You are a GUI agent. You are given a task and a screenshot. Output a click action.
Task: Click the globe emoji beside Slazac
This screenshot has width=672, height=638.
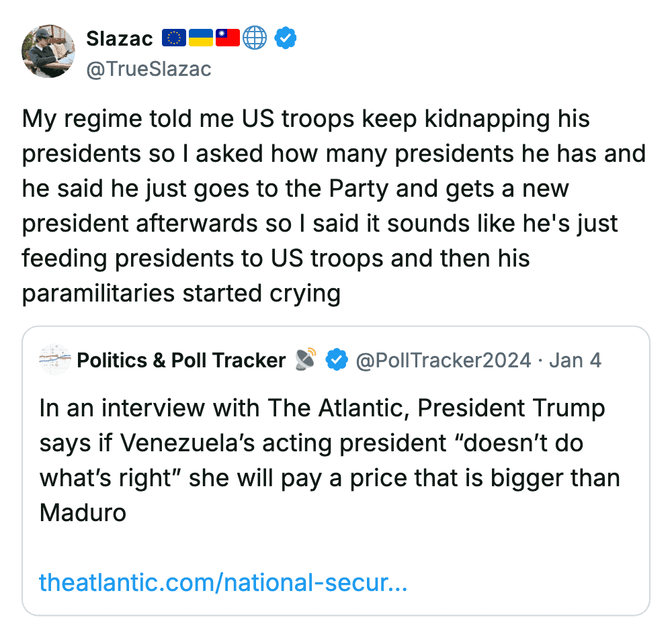[x=255, y=39]
